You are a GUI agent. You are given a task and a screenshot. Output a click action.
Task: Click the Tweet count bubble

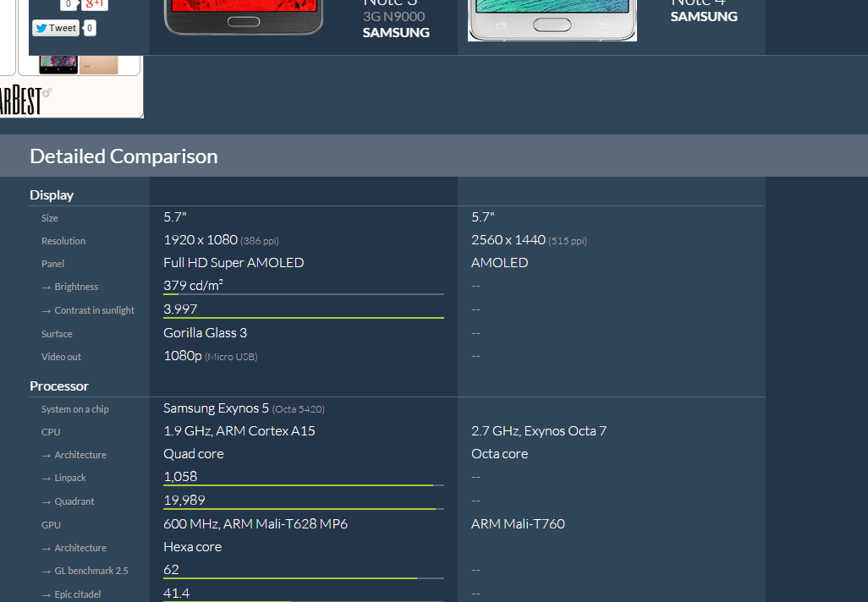click(90, 28)
